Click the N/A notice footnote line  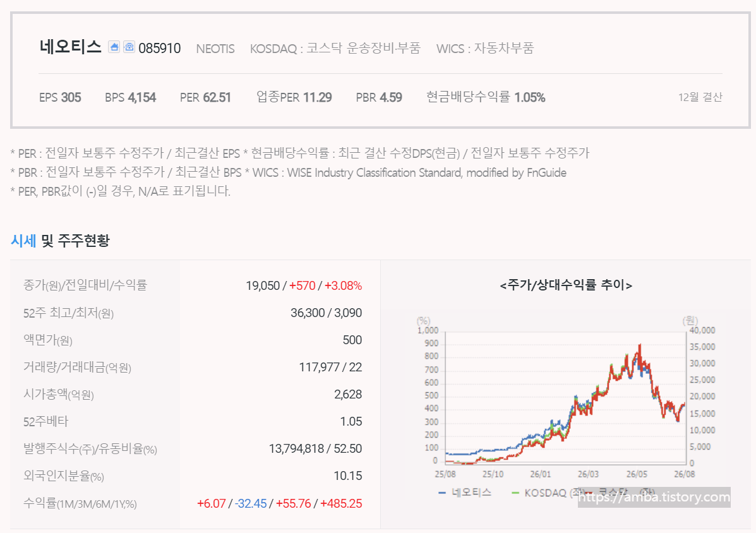point(120,191)
